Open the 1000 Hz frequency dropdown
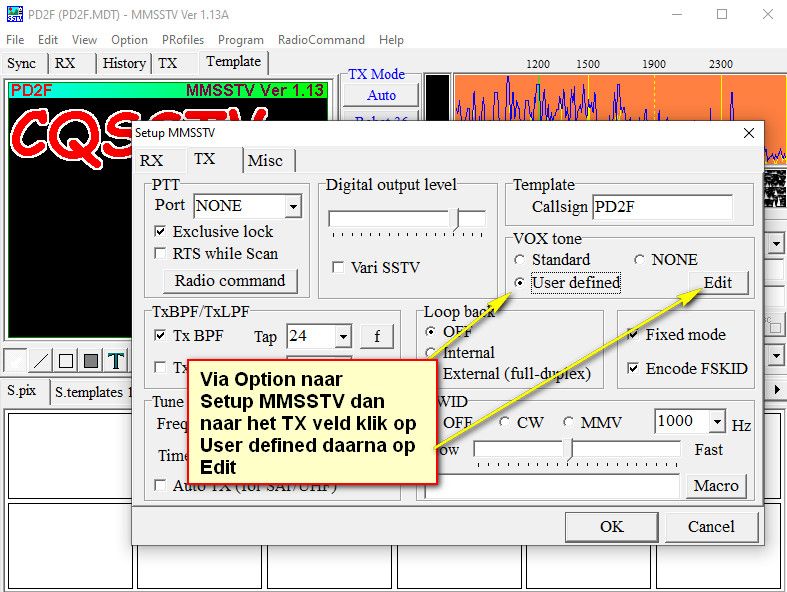Image resolution: width=787 pixels, height=592 pixels. click(x=718, y=421)
